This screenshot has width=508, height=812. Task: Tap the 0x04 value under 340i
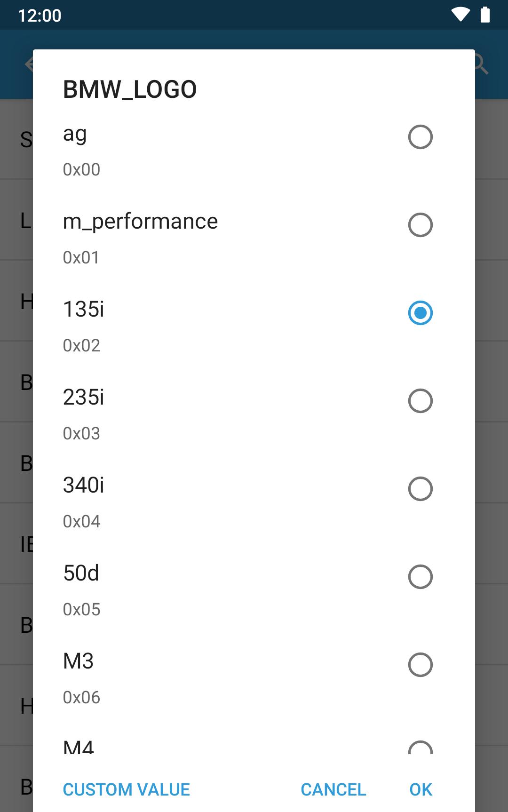click(x=81, y=521)
